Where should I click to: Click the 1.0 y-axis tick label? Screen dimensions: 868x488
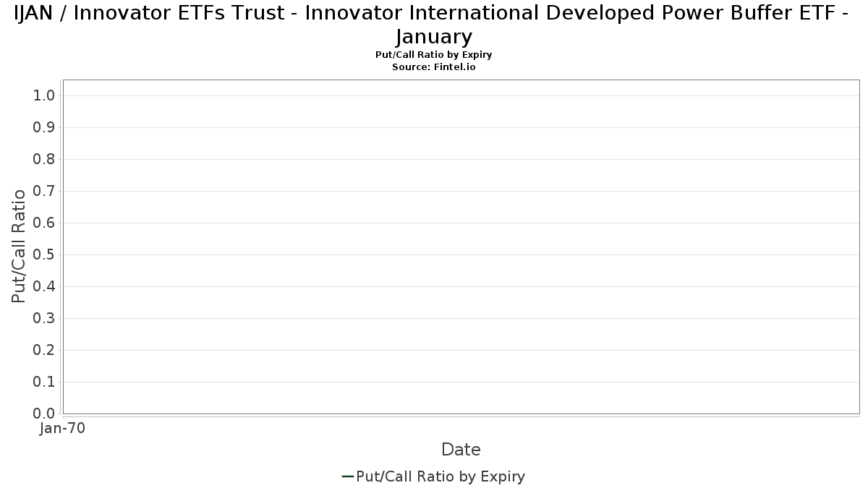pos(44,95)
